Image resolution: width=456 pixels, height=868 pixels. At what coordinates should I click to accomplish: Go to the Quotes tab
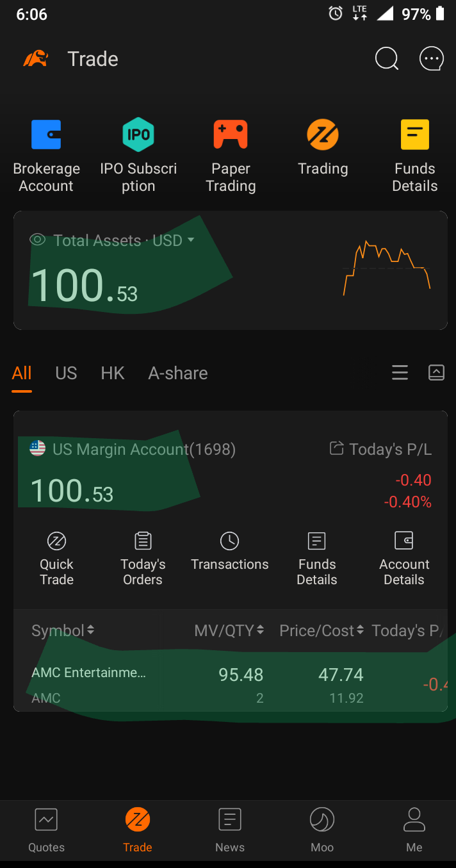pyautogui.click(x=46, y=830)
